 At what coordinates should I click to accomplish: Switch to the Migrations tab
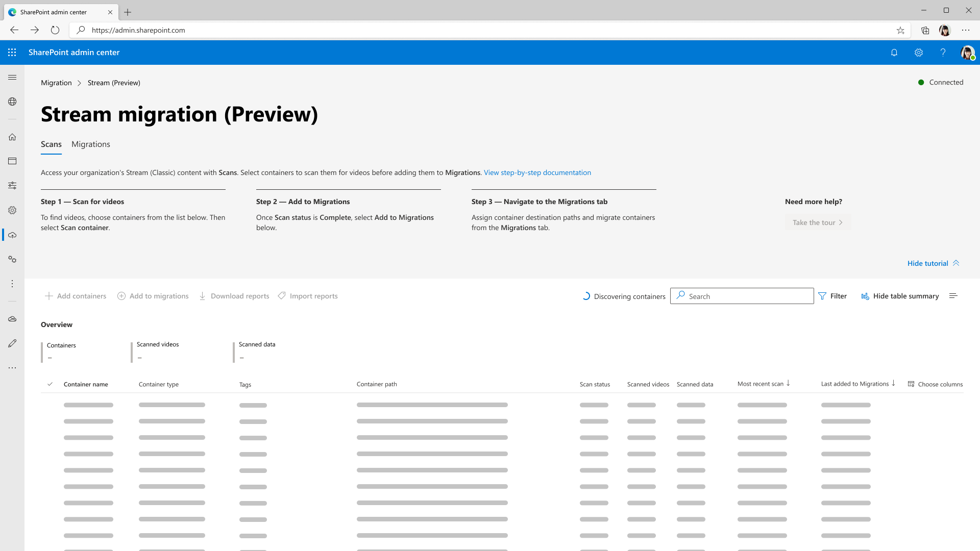click(91, 144)
